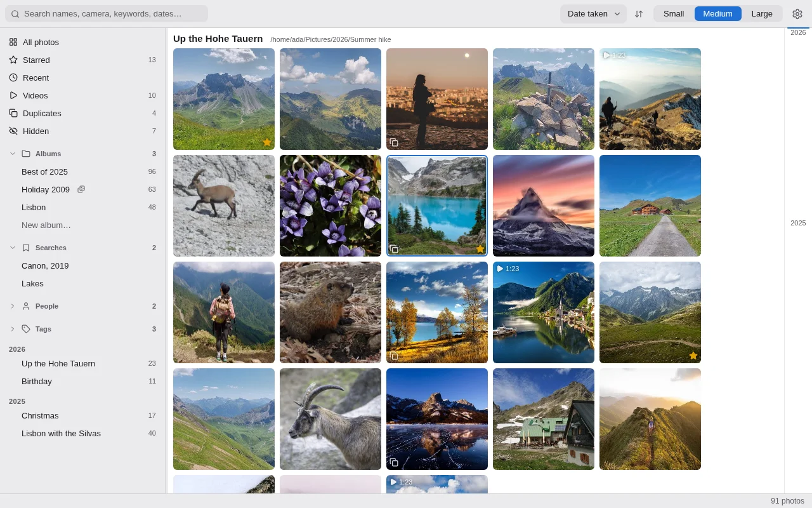Open the mountain hut with green roof photo
Image resolution: width=812 pixels, height=508 pixels.
[544, 419]
